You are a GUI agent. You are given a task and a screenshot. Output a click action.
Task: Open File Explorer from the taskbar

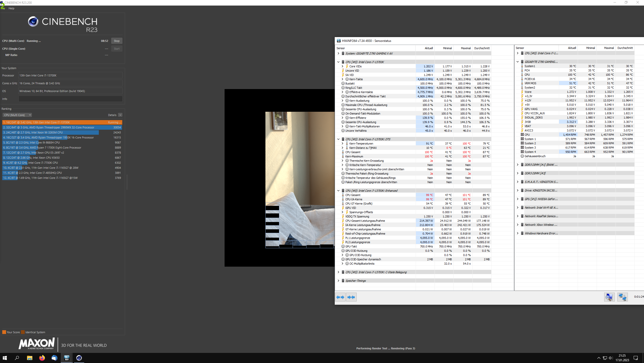tap(30, 358)
